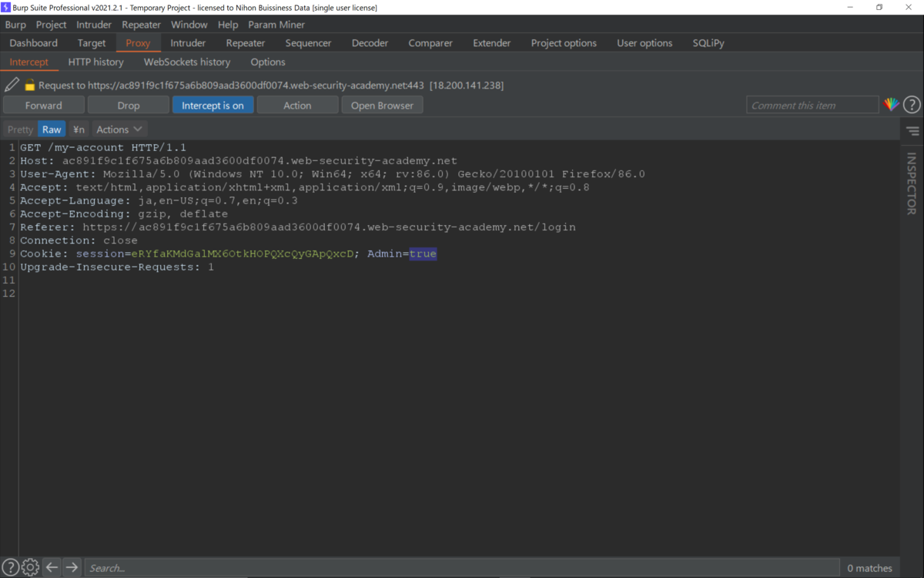Open the WebSockets history sub-tab
Screen dimensions: 924x578
[x=187, y=62]
